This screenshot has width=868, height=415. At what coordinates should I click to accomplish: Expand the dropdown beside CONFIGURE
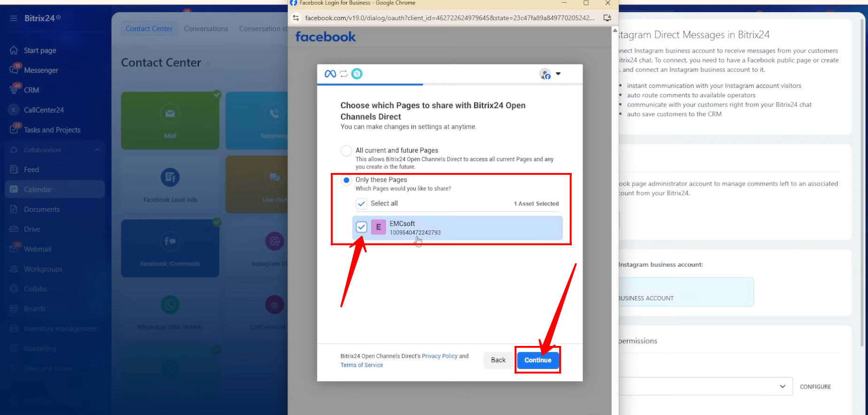tap(782, 386)
